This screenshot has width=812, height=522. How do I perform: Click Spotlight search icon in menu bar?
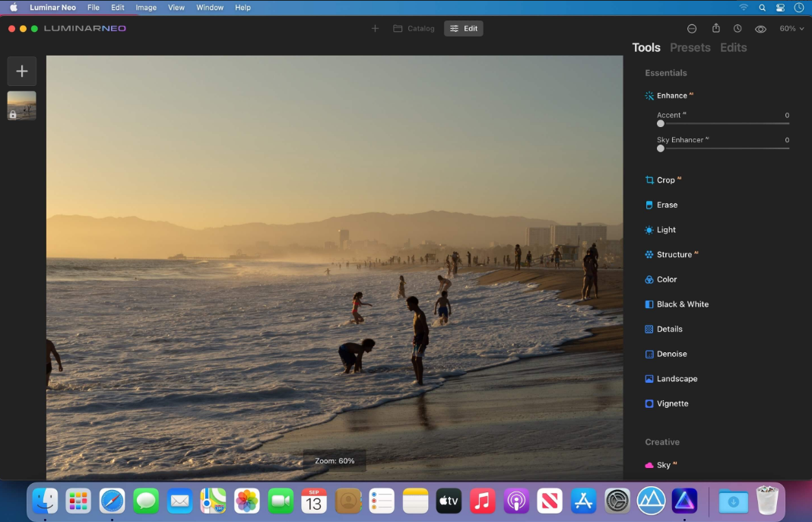(763, 8)
